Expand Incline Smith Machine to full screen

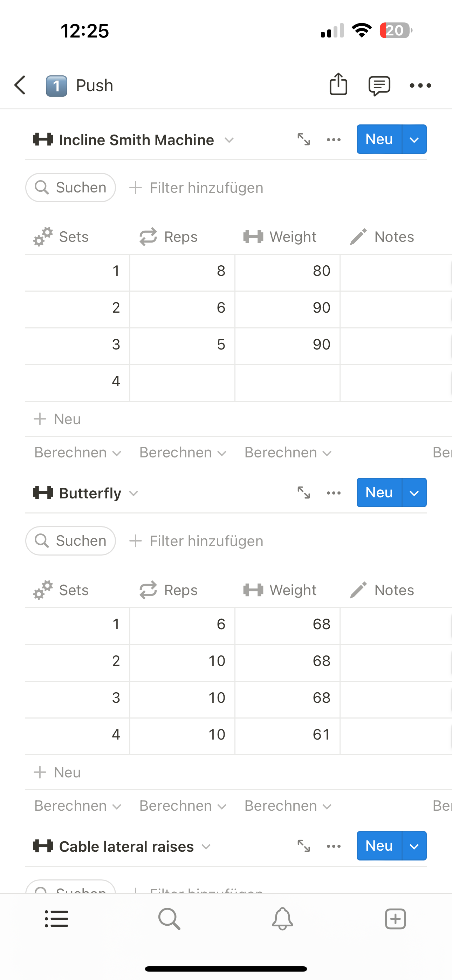pos(303,139)
